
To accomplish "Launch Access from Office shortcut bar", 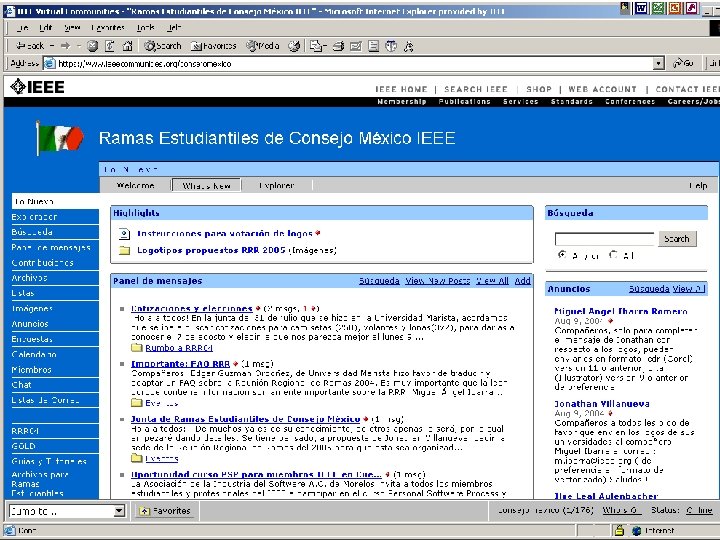I will [692, 7].
